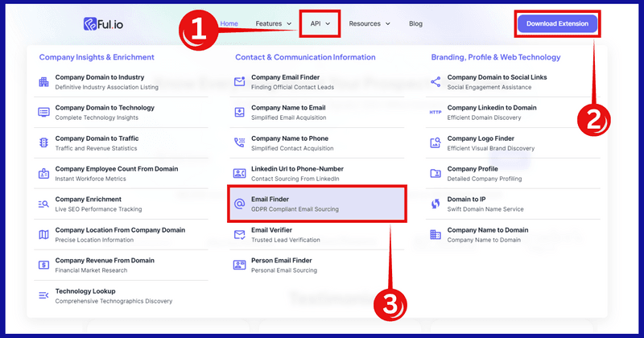Choose Company Name to Domain option
The image size is (644, 338).
pos(488,230)
